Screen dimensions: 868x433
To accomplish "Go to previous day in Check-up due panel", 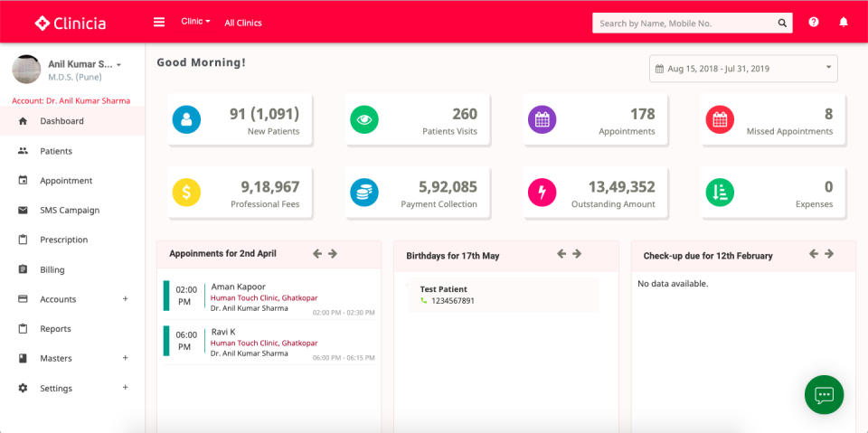I will tap(813, 254).
